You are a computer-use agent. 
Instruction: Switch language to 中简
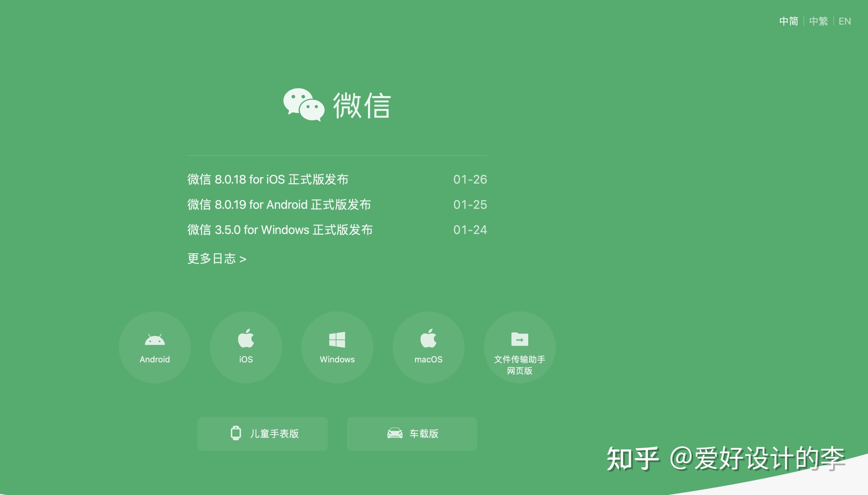788,21
